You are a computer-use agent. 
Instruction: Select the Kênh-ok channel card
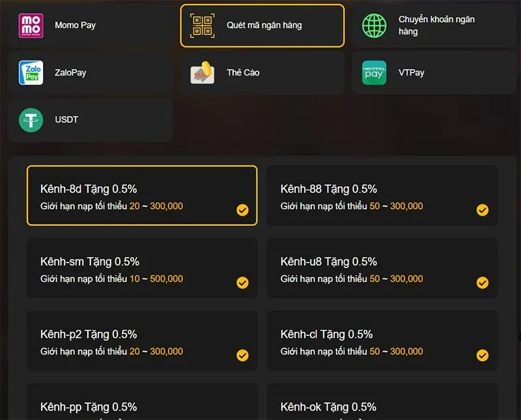382,405
